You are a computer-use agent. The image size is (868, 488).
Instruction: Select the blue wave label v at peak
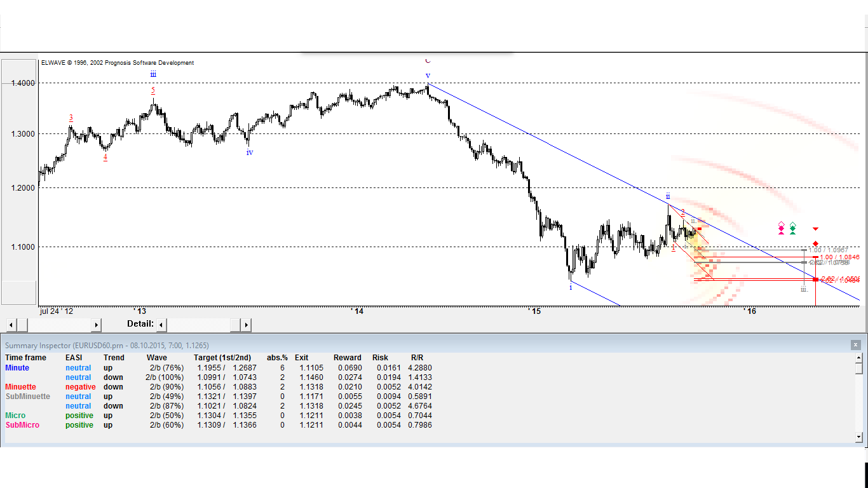428,76
